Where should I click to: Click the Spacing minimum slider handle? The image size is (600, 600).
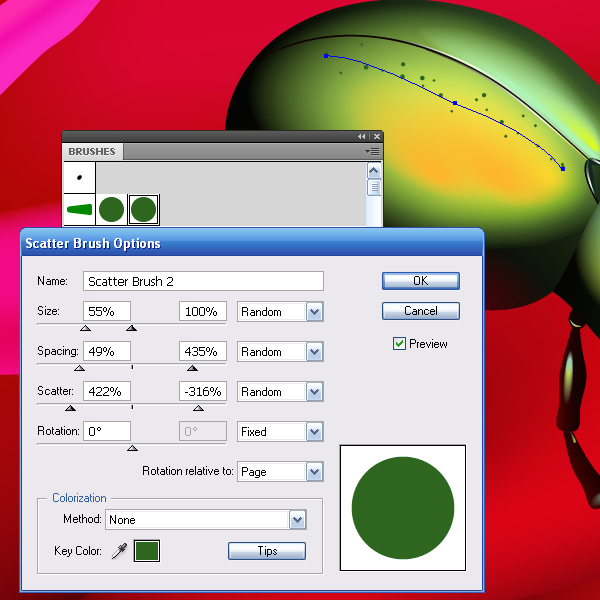coord(79,368)
